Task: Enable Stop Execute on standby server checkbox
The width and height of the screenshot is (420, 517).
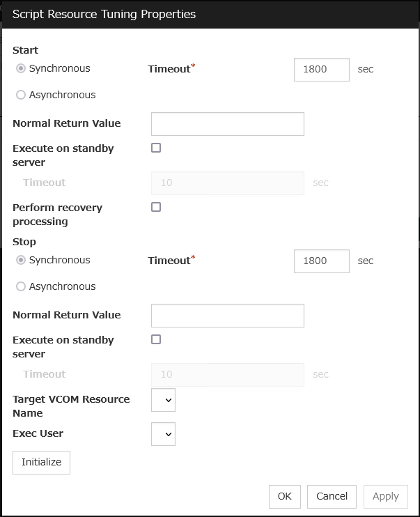Action: (156, 339)
